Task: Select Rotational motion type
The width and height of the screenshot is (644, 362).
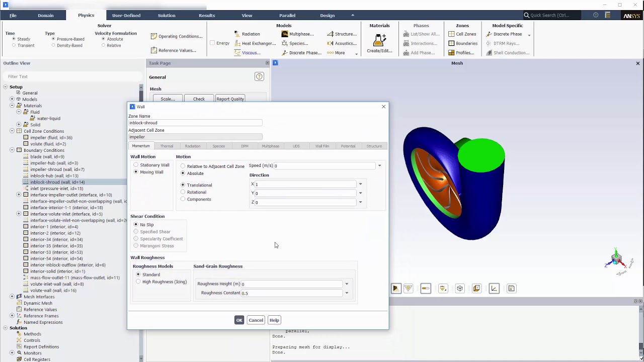Action: coord(193,192)
